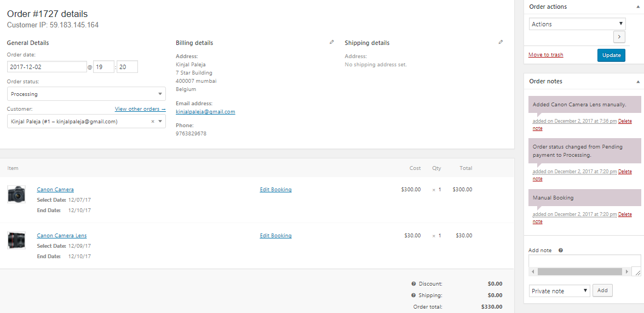Focus the order hour field
This screenshot has width=644, height=313.
pos(104,67)
